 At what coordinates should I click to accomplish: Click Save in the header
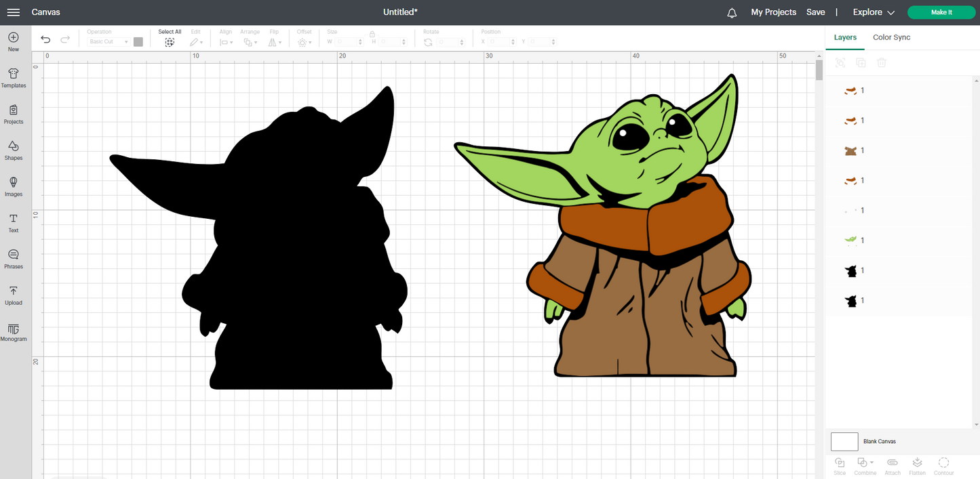(815, 12)
